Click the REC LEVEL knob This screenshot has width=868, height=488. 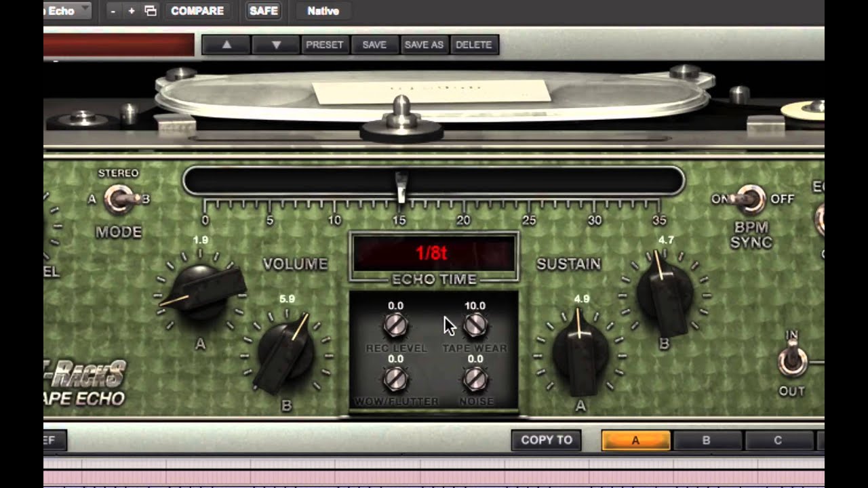click(x=395, y=326)
